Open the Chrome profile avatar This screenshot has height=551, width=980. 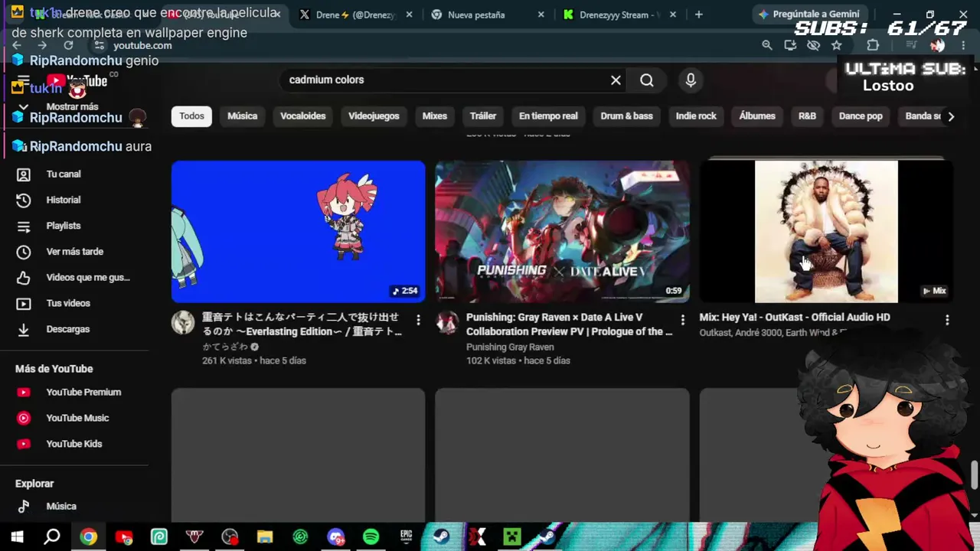[937, 45]
